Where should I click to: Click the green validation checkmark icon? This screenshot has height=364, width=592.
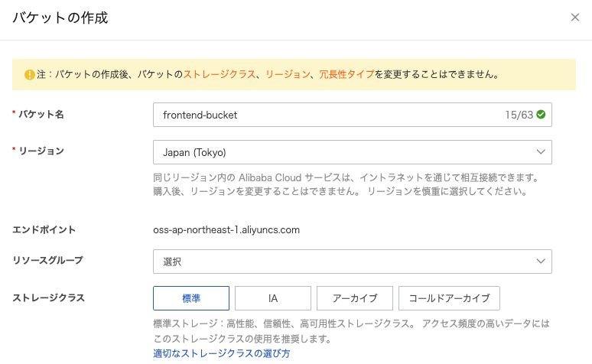point(541,115)
